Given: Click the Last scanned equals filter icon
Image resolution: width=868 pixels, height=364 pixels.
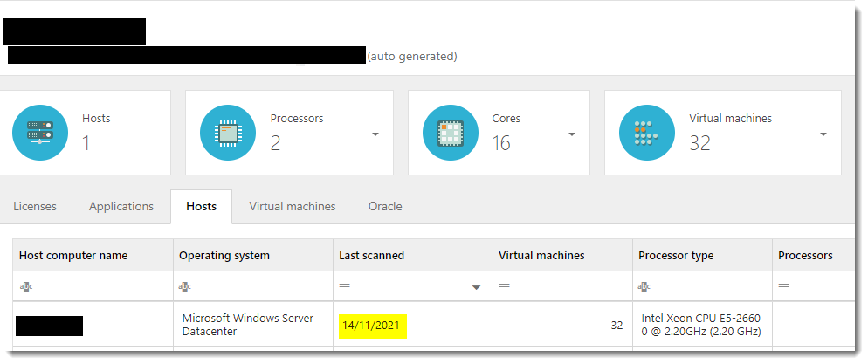Looking at the screenshot, I should coord(345,286).
